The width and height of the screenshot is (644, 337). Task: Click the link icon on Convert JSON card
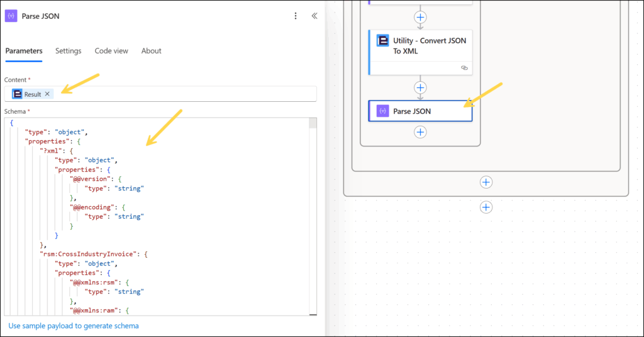(x=465, y=68)
